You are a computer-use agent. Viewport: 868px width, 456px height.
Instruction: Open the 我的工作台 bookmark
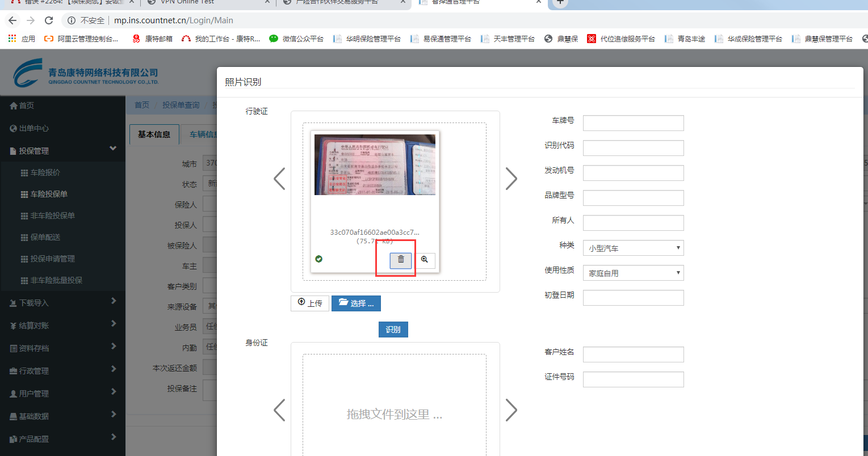tap(221, 39)
